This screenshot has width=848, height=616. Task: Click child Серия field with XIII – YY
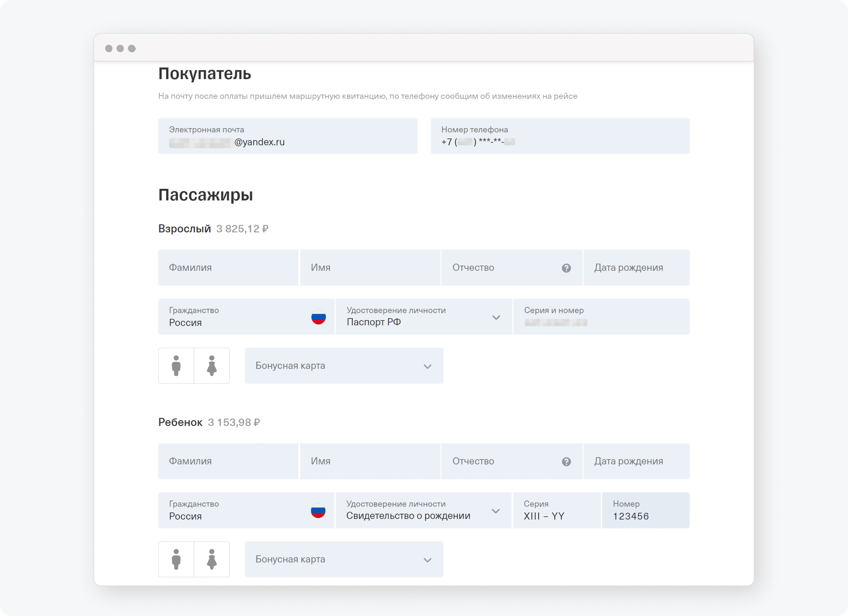click(x=556, y=510)
